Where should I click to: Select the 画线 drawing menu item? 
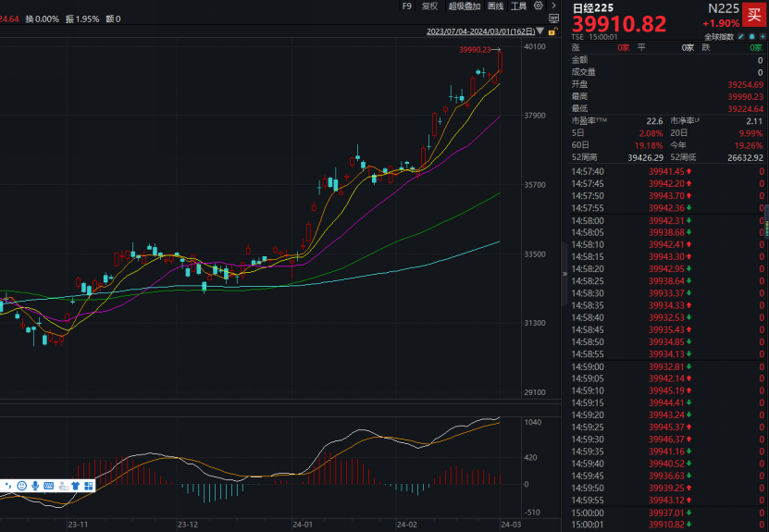[495, 6]
